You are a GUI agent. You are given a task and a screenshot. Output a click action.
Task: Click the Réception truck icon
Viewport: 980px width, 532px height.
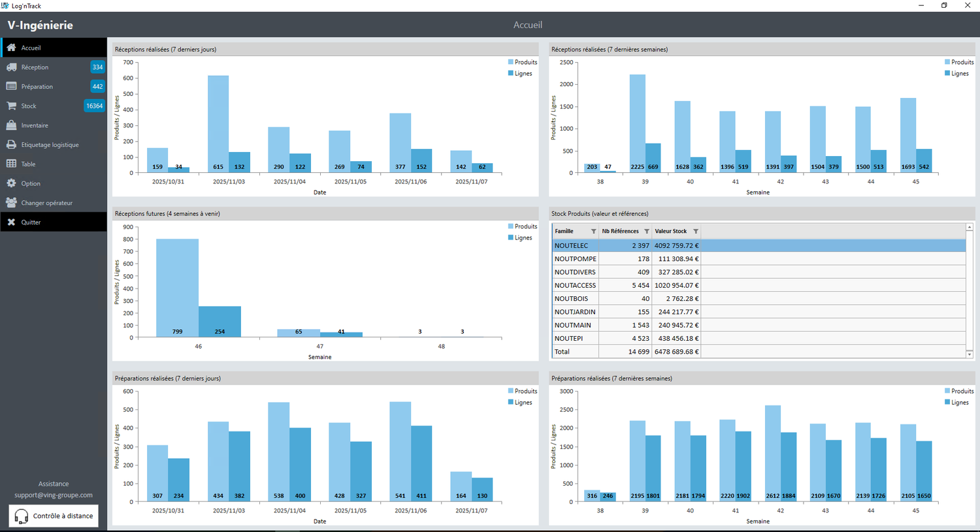tap(11, 67)
